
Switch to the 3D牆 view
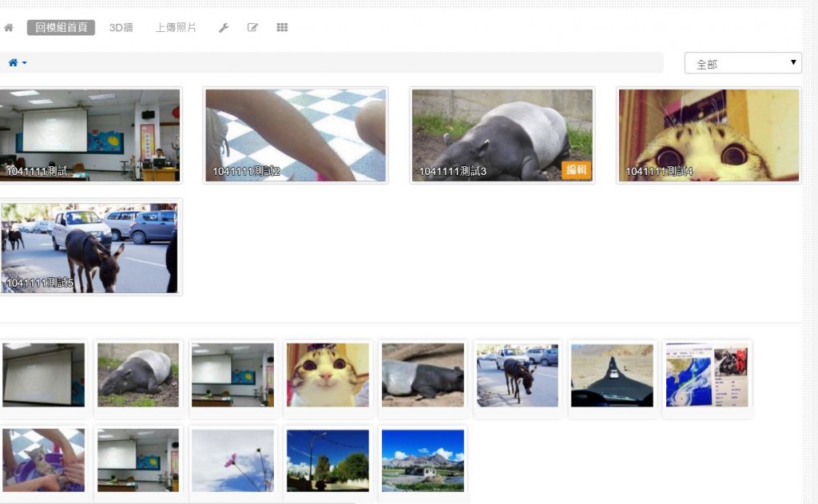coord(121,28)
